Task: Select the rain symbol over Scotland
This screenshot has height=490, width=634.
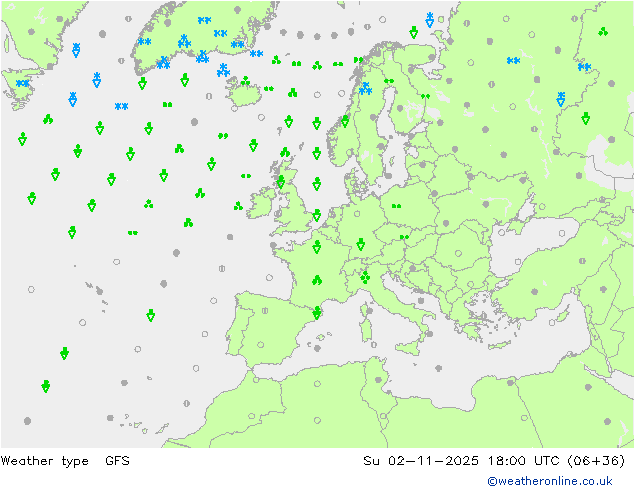Action: coord(281,182)
